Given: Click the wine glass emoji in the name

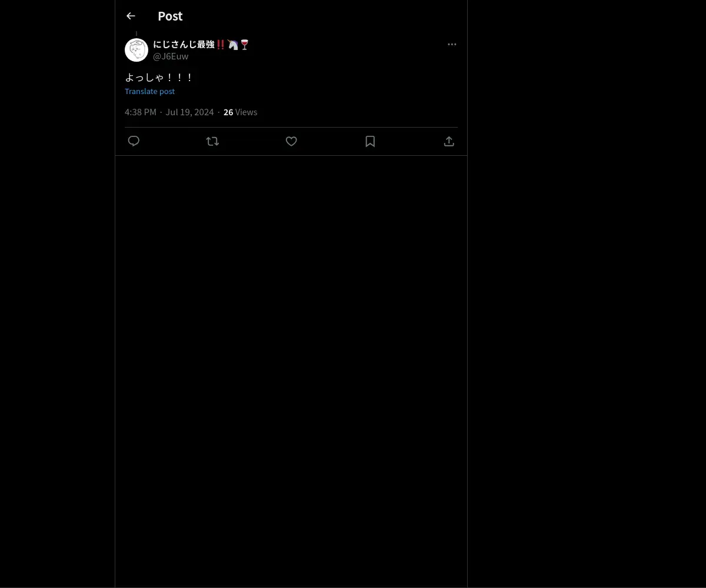Looking at the screenshot, I should (245, 44).
